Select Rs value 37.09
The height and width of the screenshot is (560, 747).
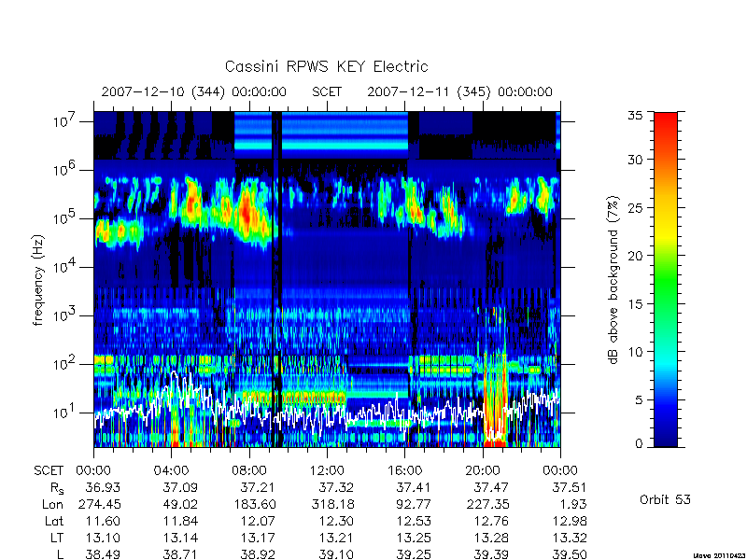pyautogui.click(x=180, y=487)
